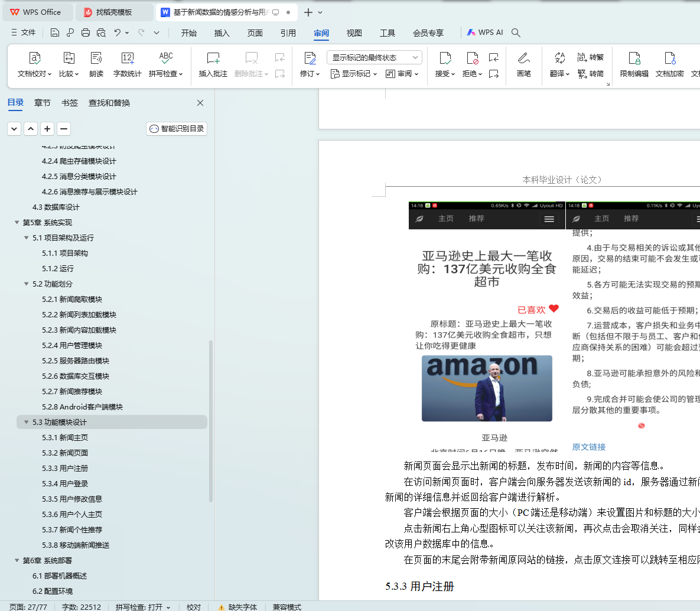The image size is (700, 611).
Task: Click the 智能识别目录 button
Action: [x=177, y=129]
